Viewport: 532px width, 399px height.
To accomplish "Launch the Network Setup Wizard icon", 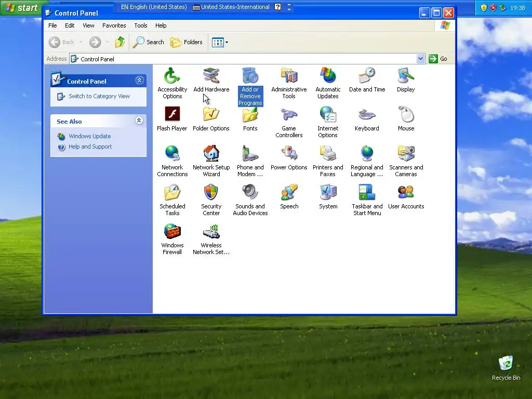I will coord(211,161).
